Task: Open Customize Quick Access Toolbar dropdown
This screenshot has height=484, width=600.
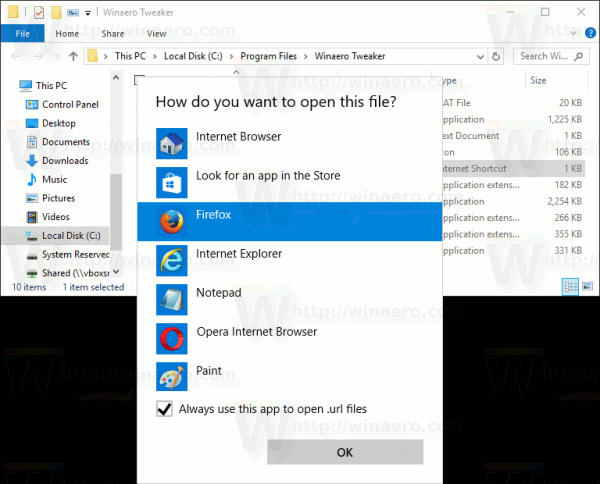Action: (88, 13)
